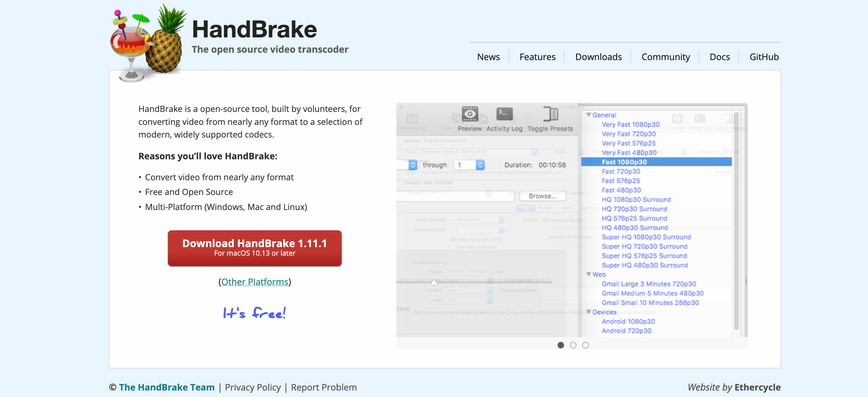Select the Fast 1080p30 preset row
Viewport: 868px width, 397px height.
click(656, 162)
